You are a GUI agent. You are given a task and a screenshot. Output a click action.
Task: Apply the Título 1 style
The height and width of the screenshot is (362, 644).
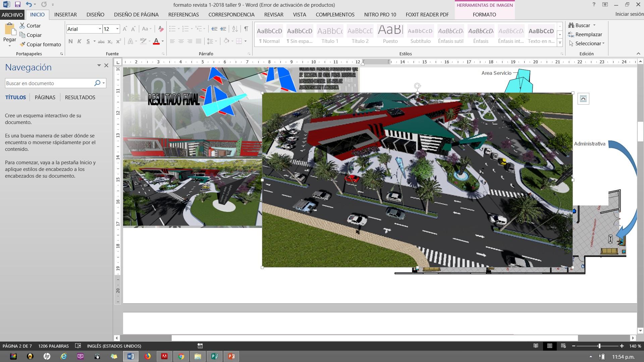[x=330, y=35]
